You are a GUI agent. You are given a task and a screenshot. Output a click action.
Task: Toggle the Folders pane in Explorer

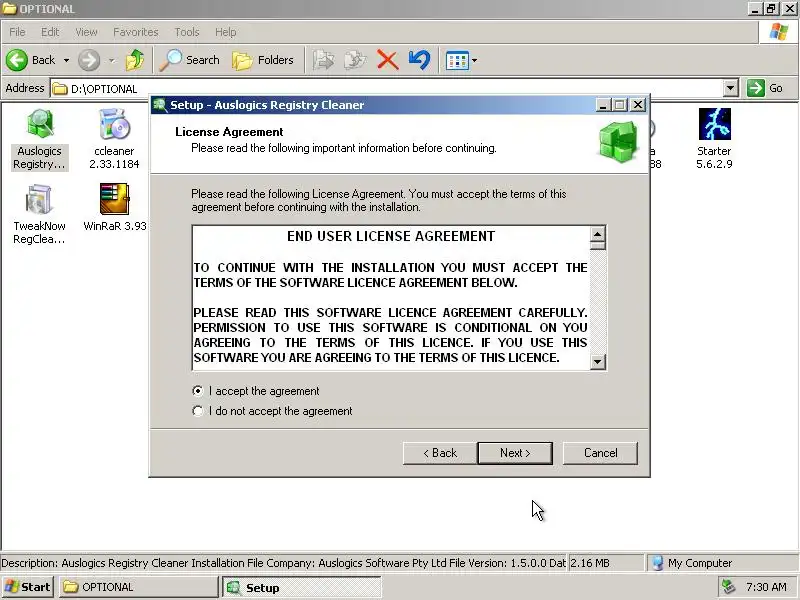[x=263, y=60]
